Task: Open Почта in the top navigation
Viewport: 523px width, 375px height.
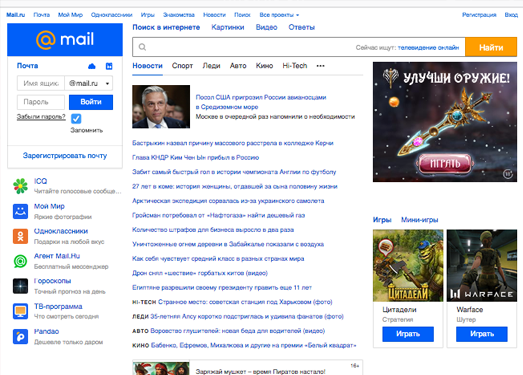Action: pos(42,15)
